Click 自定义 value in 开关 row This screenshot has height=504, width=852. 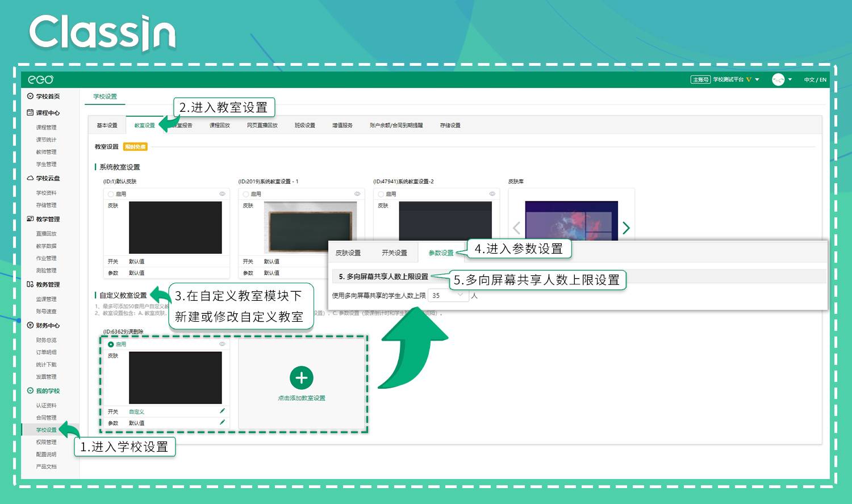(136, 411)
